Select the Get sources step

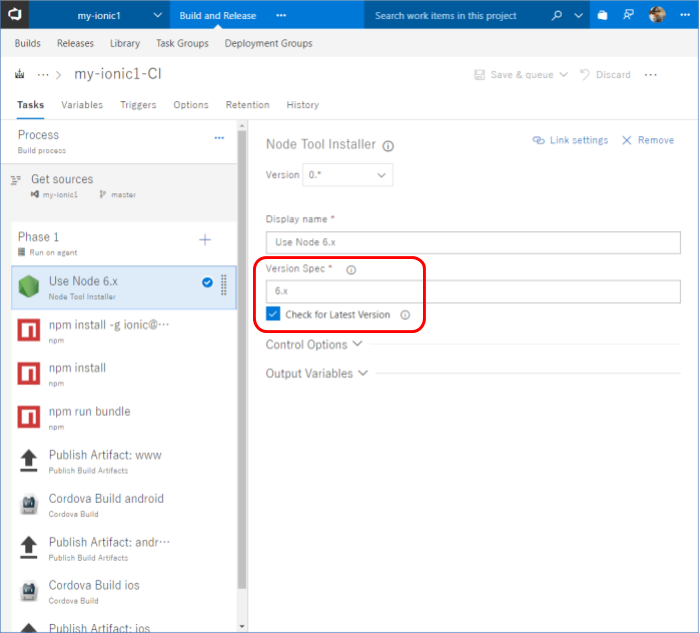click(x=119, y=186)
